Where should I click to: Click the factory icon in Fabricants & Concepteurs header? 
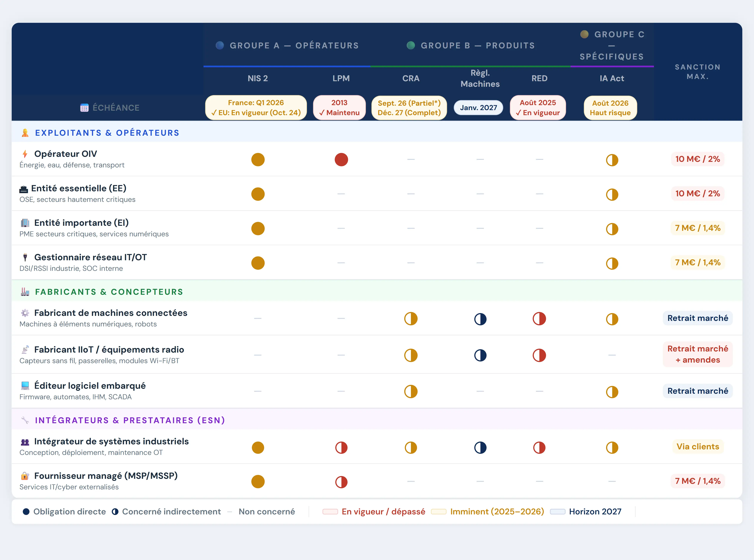click(25, 292)
